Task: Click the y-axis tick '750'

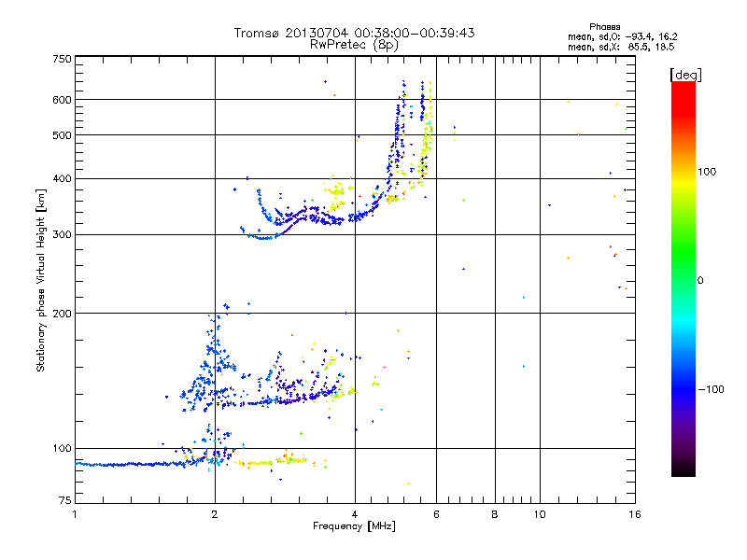Action: (x=62, y=59)
